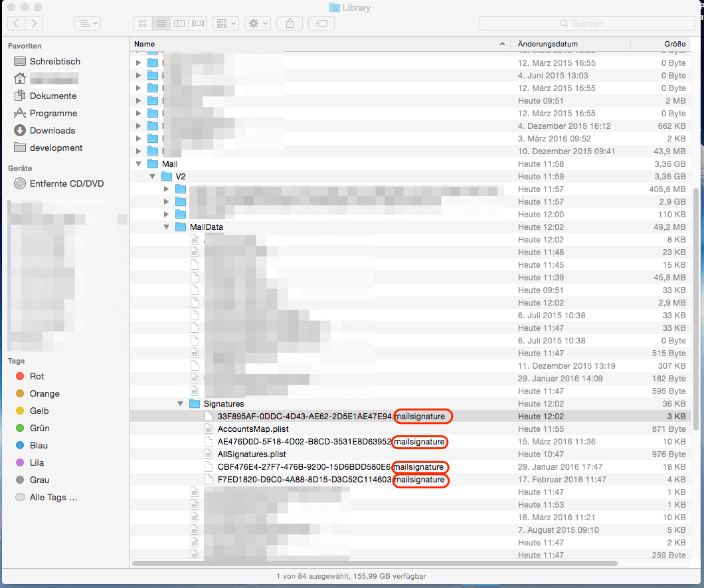The width and height of the screenshot is (704, 588).
Task: Open the Action gear menu
Action: (x=257, y=23)
